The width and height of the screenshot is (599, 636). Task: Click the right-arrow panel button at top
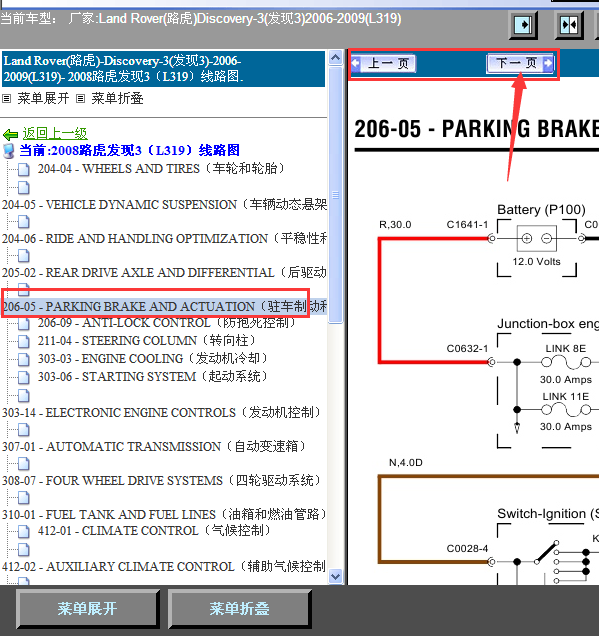(524, 25)
